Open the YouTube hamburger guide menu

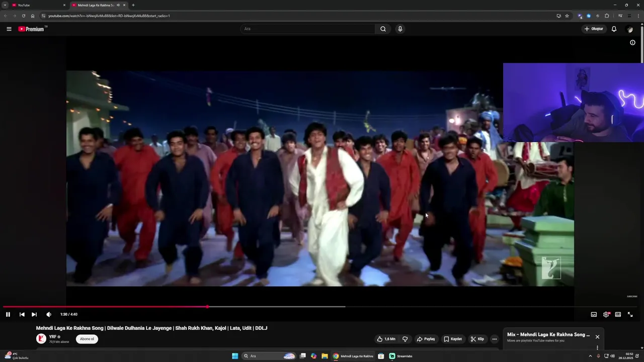tap(9, 29)
